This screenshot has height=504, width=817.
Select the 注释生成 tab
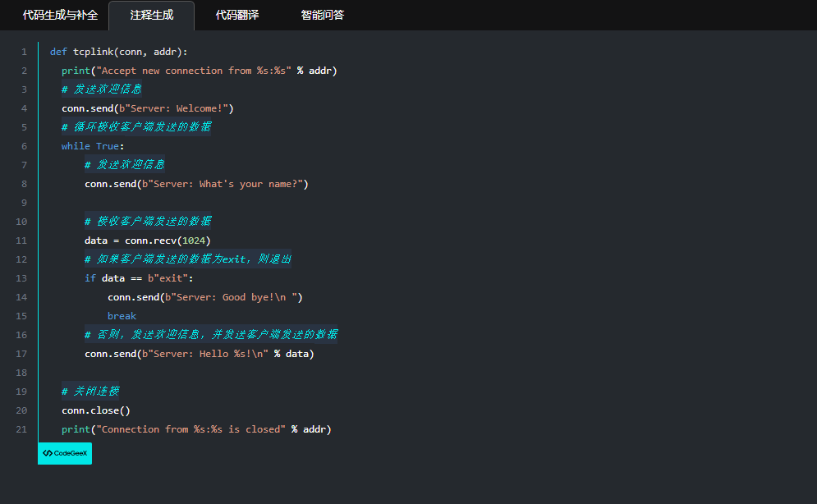[x=151, y=15]
